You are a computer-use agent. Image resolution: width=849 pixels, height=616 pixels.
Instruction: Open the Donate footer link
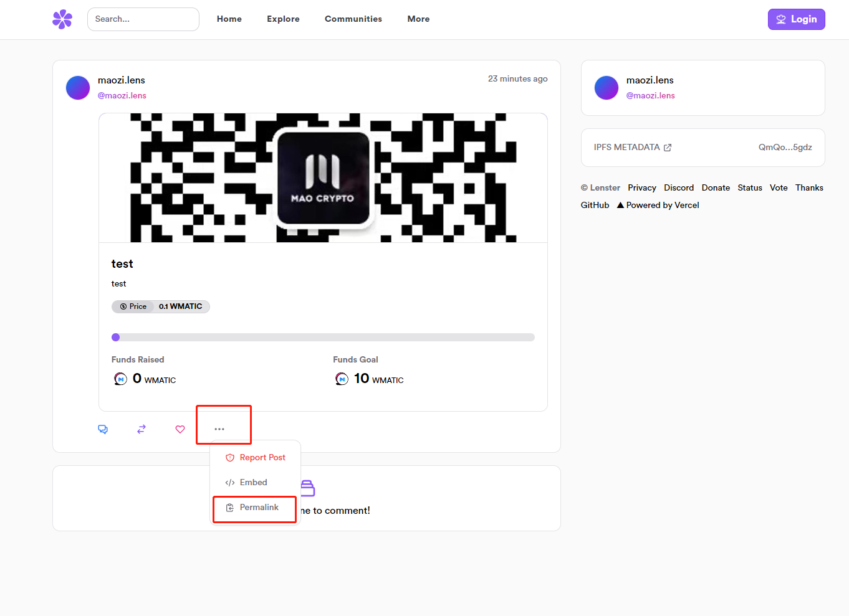[716, 187]
